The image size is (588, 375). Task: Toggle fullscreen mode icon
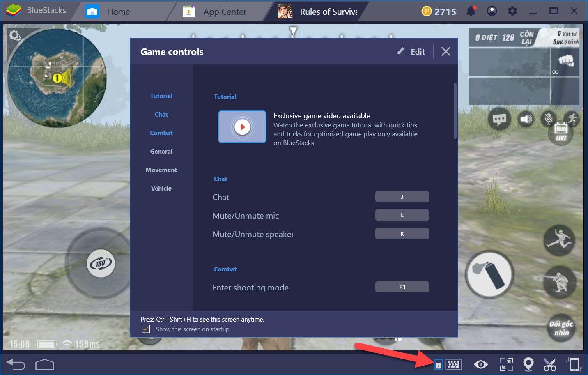[x=506, y=364]
